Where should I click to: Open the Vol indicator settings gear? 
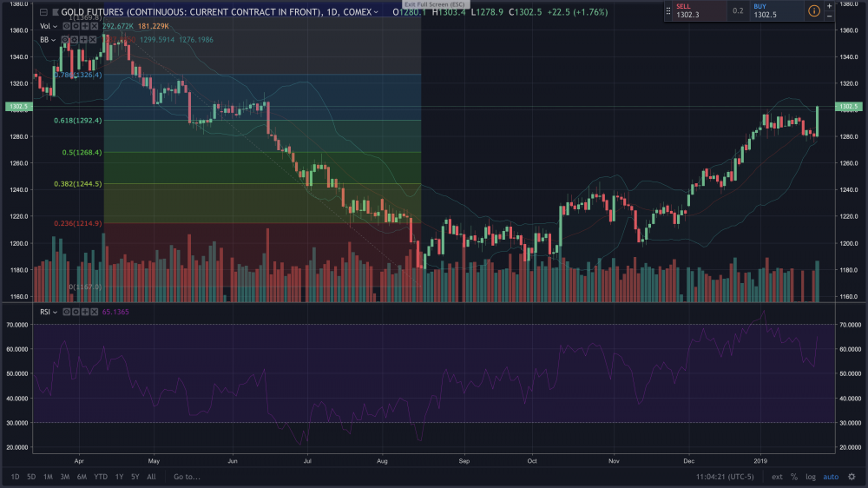77,26
